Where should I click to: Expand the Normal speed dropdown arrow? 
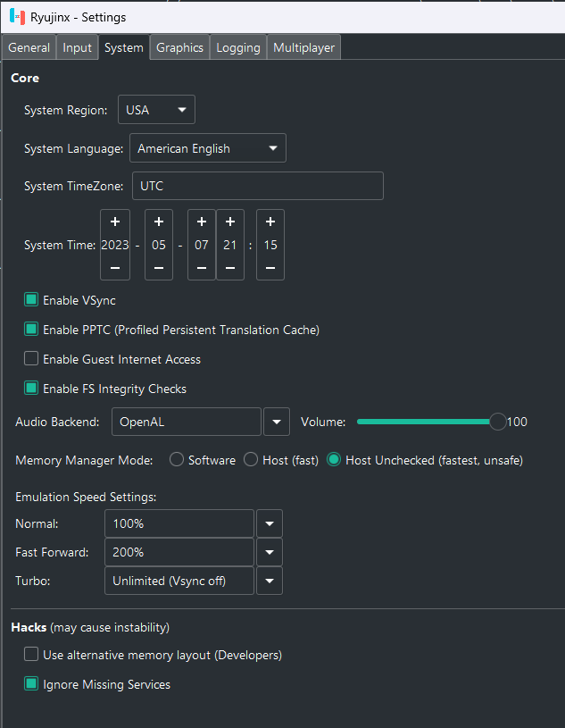tap(270, 523)
